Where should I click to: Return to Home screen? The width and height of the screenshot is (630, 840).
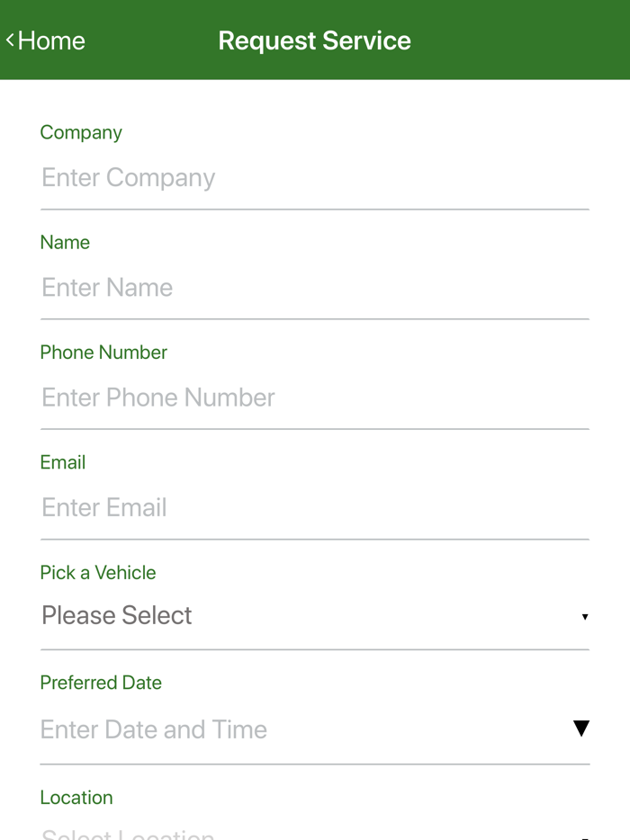(x=45, y=40)
